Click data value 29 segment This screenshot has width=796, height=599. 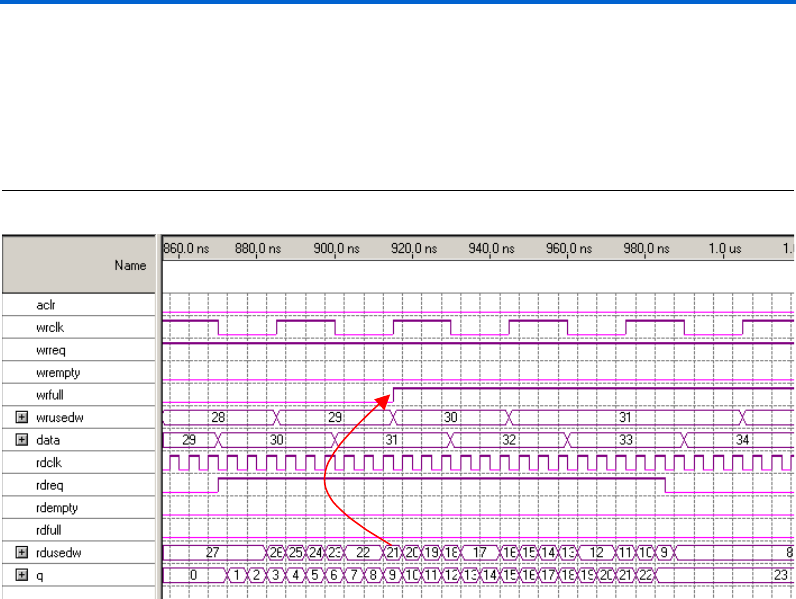tap(190, 440)
